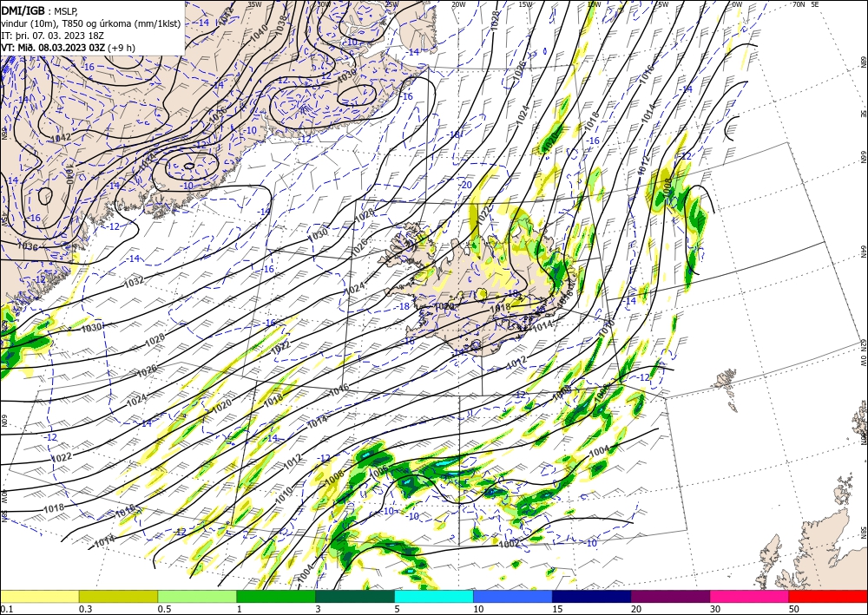Select the navy 15–20 legend swatch
This screenshot has height=615, width=868.
click(x=592, y=596)
